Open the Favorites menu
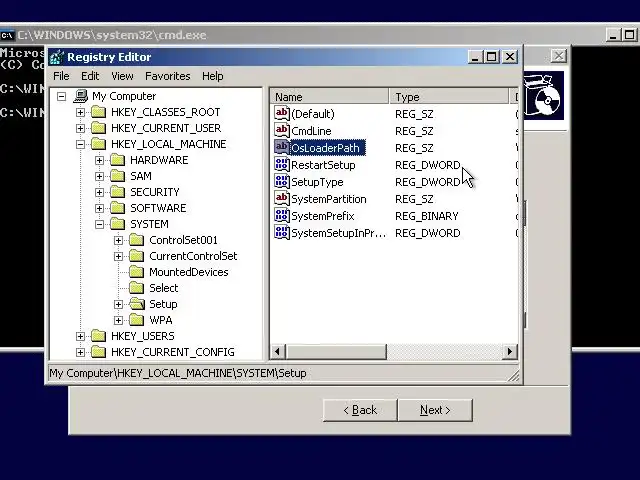 point(167,76)
